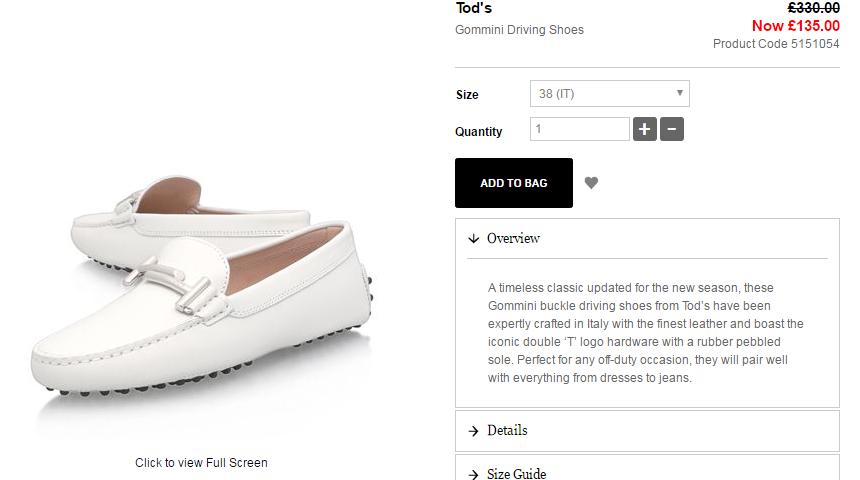Click the Tod's brand name
The image size is (860, 480).
(x=474, y=8)
